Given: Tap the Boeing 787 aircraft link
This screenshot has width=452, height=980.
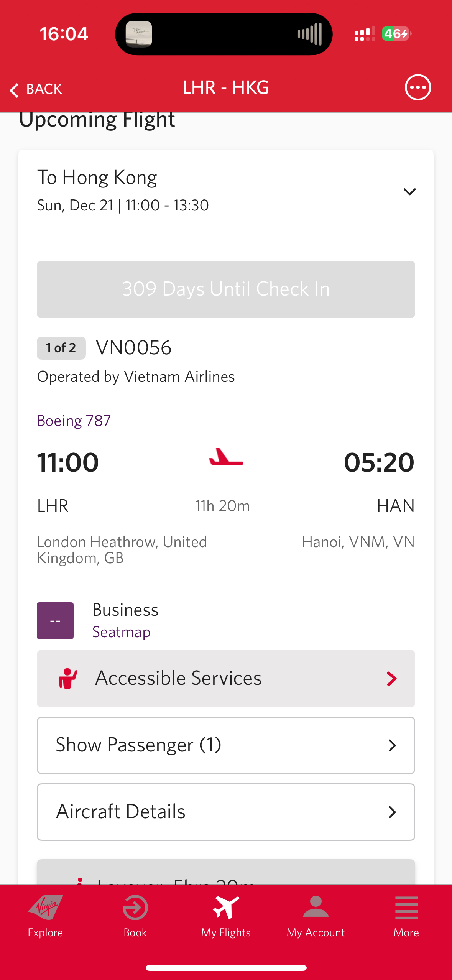Looking at the screenshot, I should point(74,421).
